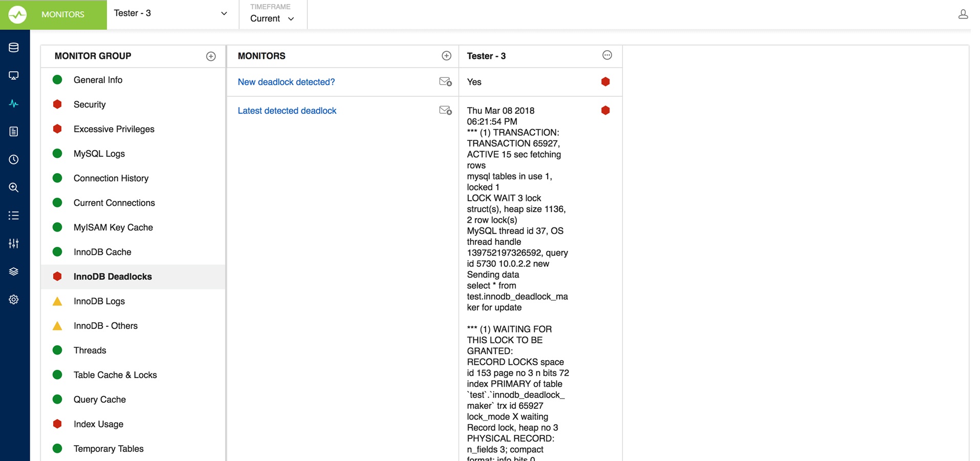The width and height of the screenshot is (980, 461).
Task: Open the magnifier zoom icon in sidebar
Action: click(14, 187)
